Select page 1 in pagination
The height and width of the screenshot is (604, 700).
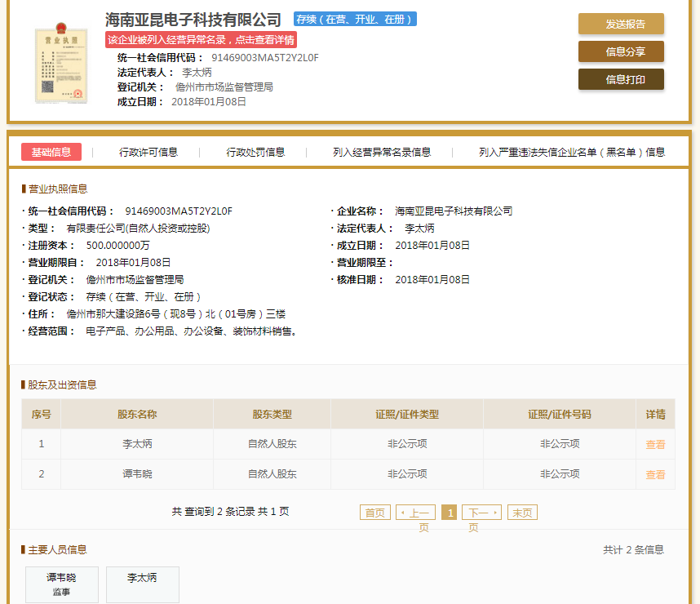tap(450, 513)
